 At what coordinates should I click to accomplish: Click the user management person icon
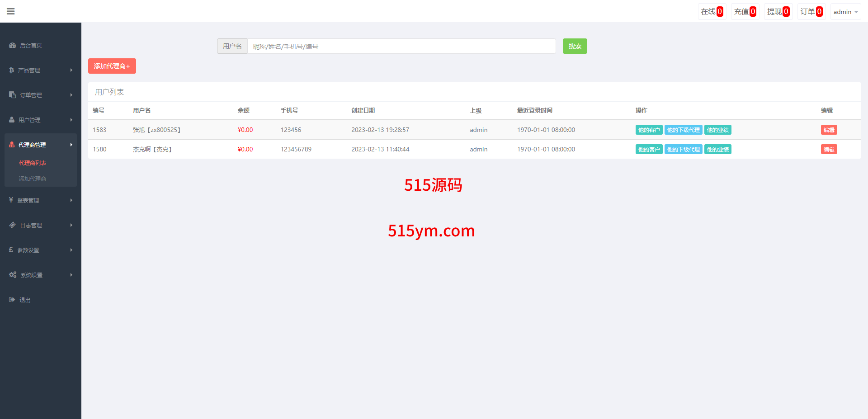12,120
